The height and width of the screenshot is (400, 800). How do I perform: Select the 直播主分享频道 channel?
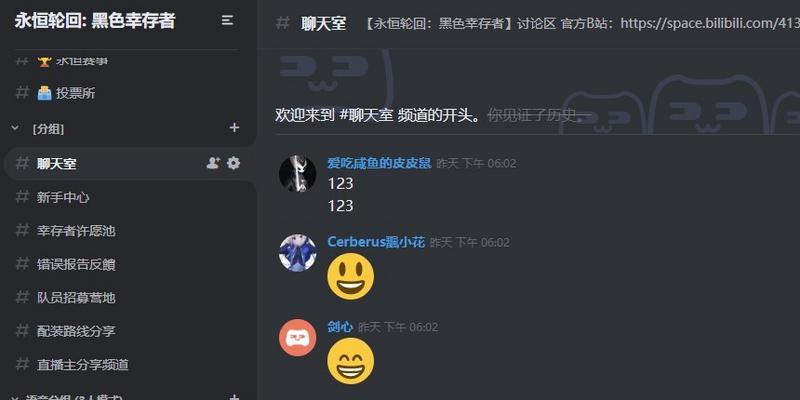(130, 365)
